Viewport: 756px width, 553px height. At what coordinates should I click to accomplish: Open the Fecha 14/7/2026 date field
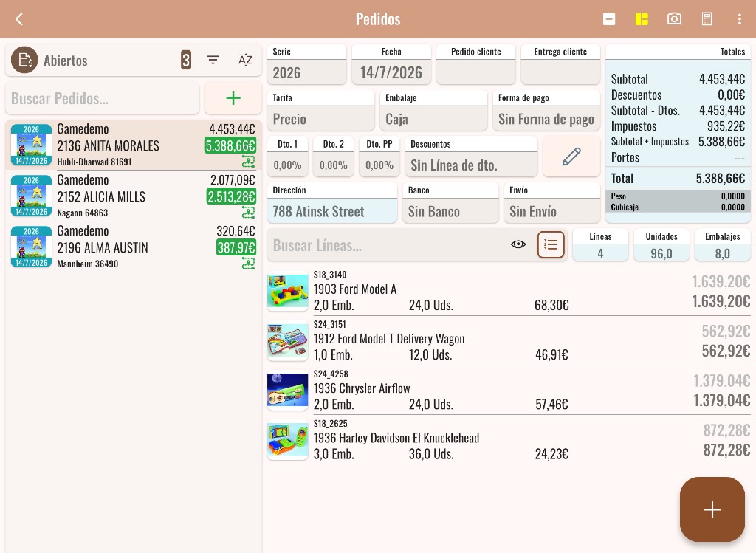coord(391,65)
